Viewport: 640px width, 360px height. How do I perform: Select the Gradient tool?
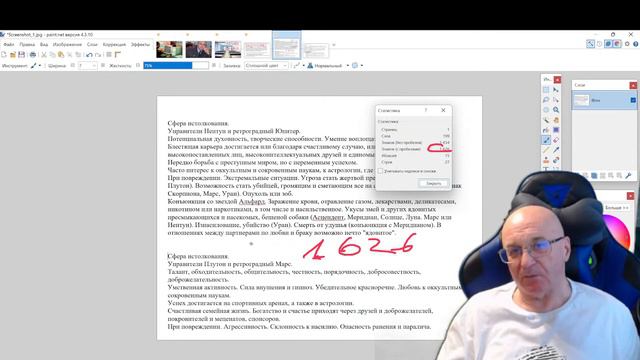pos(556,130)
